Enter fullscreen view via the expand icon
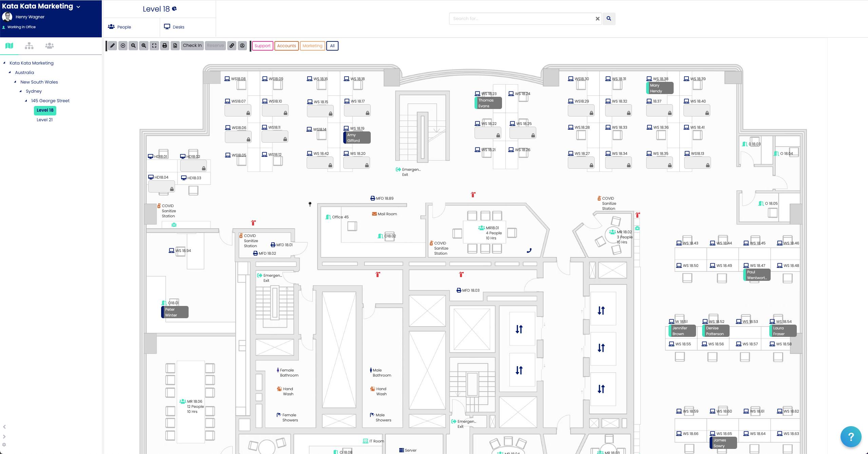 point(154,46)
